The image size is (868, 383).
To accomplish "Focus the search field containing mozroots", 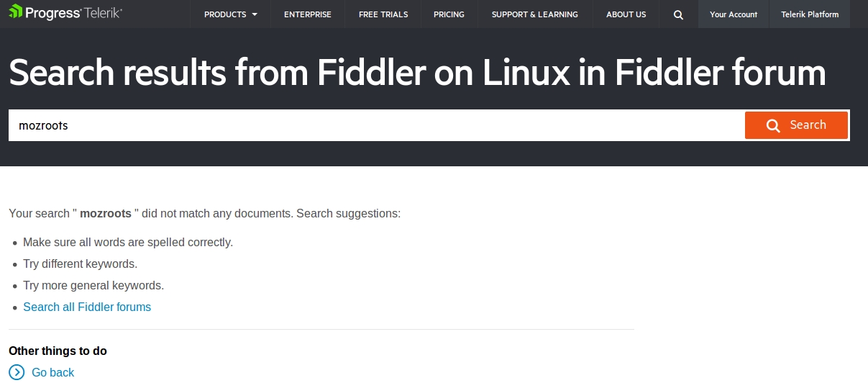I will coord(374,125).
